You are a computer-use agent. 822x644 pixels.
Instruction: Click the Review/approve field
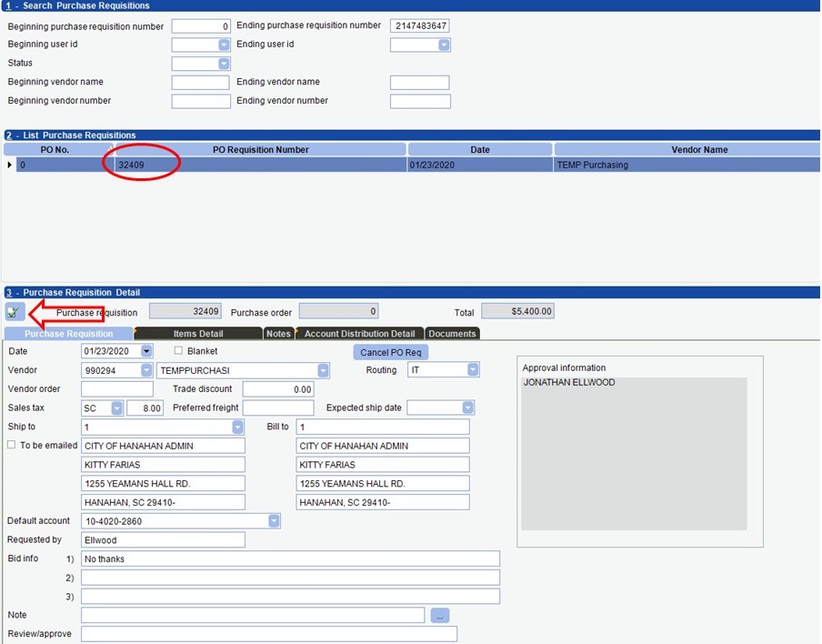click(269, 633)
